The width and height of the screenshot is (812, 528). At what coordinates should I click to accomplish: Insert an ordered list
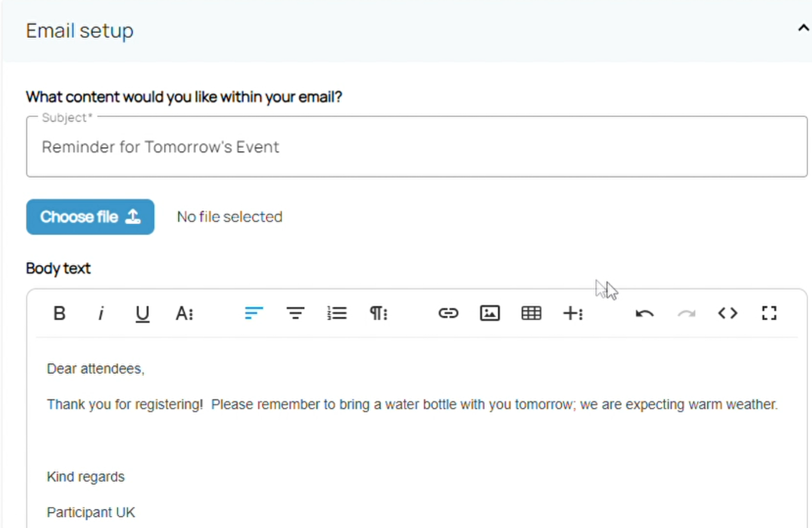pos(337,313)
